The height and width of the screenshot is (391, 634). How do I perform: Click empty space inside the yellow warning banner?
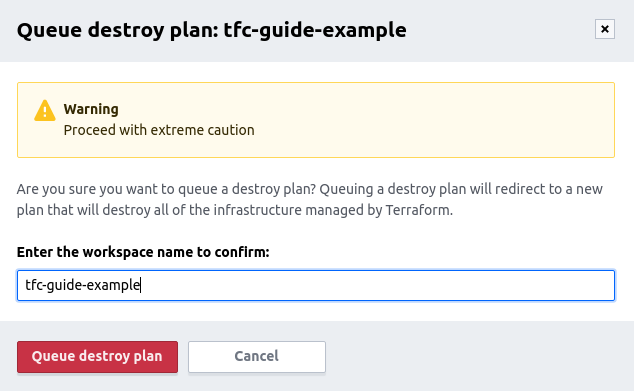435,120
